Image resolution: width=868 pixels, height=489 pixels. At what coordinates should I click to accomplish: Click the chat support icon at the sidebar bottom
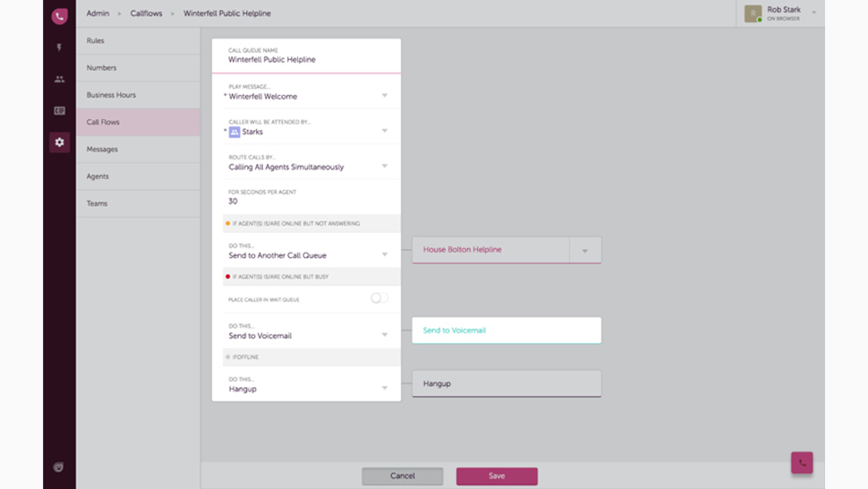point(58,467)
